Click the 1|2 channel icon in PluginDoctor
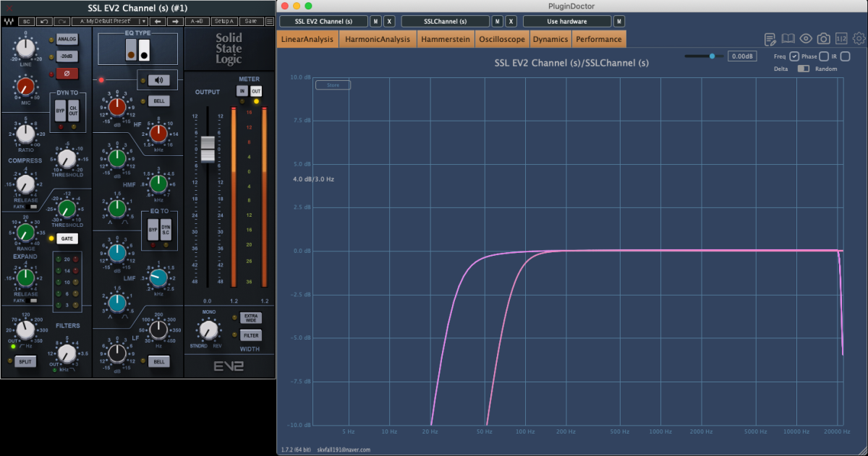The height and width of the screenshot is (456, 868). (x=841, y=39)
